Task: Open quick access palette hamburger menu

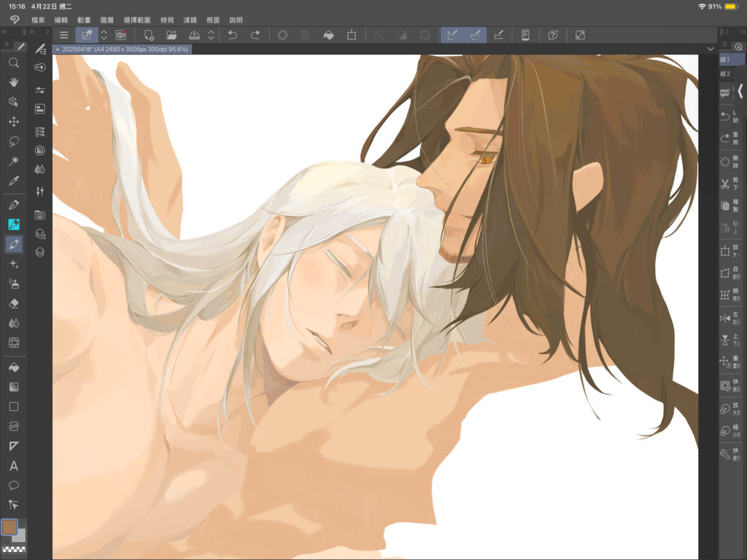Action: coord(724,44)
